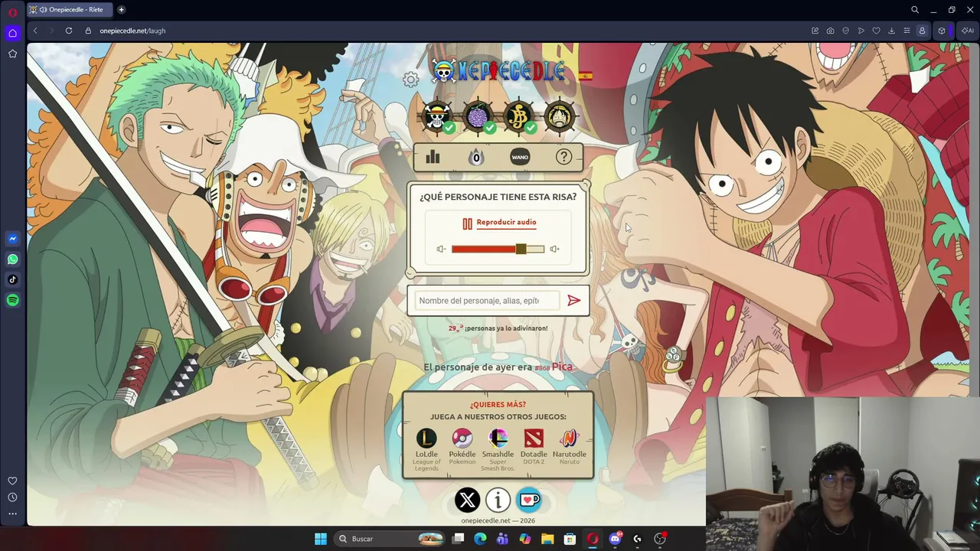The height and width of the screenshot is (551, 980).
Task: Open the easy setup sliders menu
Action: (907, 31)
